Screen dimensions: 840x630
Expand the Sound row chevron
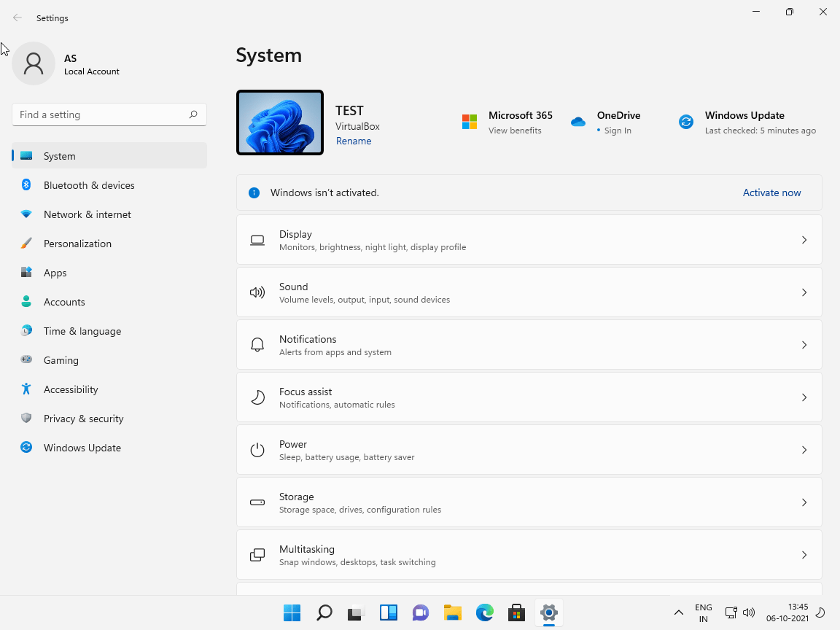pyautogui.click(x=804, y=292)
